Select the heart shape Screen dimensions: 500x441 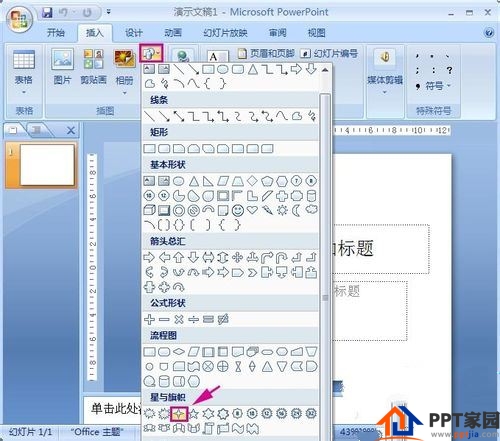coord(252,210)
